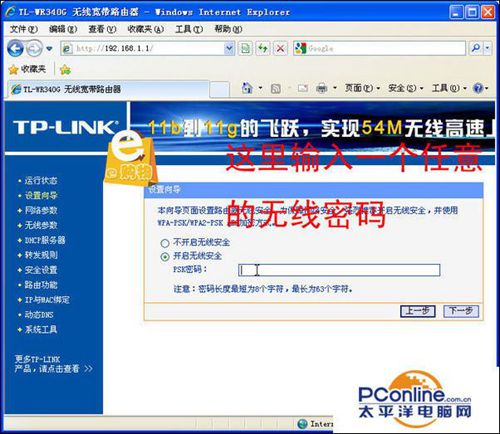
Task: Open the 查看(V) menu
Action: point(102,29)
